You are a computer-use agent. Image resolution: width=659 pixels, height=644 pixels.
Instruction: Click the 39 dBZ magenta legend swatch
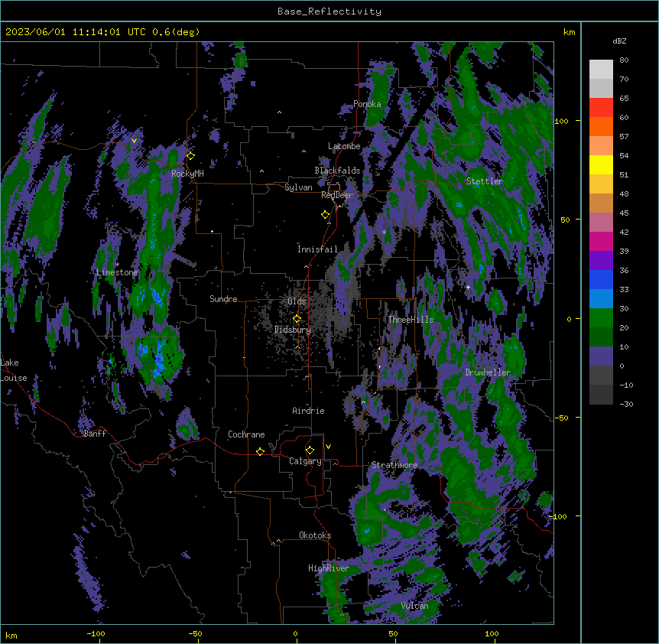[601, 241]
